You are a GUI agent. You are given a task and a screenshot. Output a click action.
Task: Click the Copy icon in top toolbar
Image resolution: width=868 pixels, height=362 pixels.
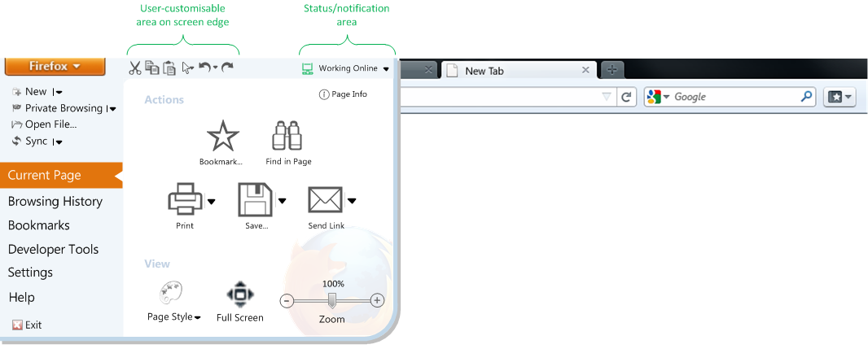coord(151,68)
